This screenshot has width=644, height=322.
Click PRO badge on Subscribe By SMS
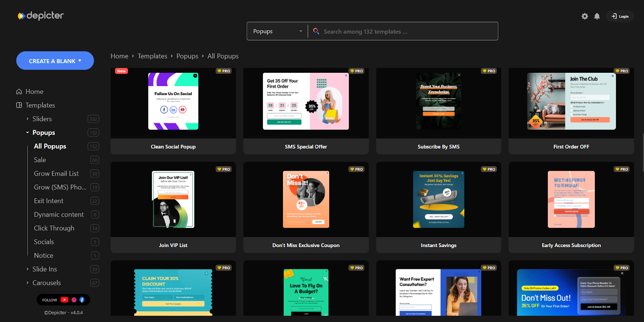click(x=489, y=71)
